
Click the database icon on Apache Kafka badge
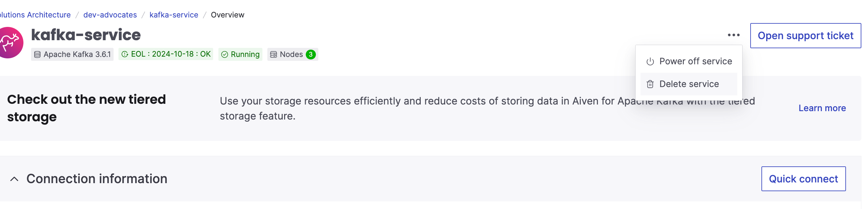click(x=37, y=54)
